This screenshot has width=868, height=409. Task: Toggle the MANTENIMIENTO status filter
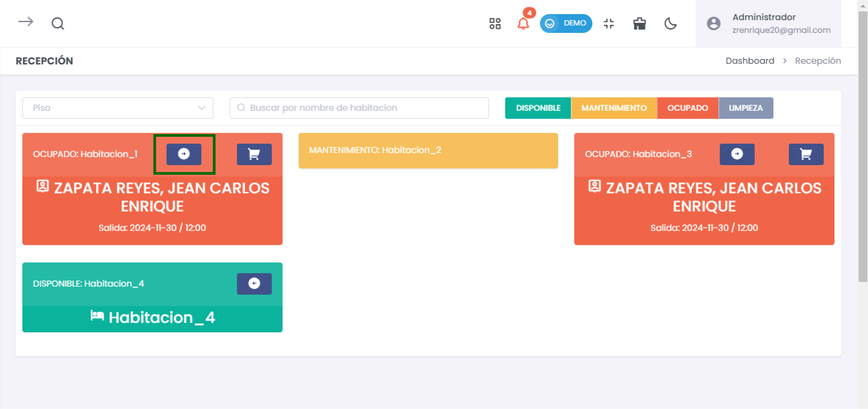click(x=614, y=108)
